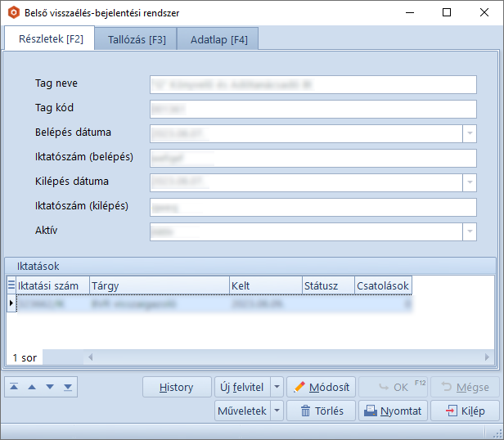Click Törlés trash can button

pyautogui.click(x=321, y=411)
